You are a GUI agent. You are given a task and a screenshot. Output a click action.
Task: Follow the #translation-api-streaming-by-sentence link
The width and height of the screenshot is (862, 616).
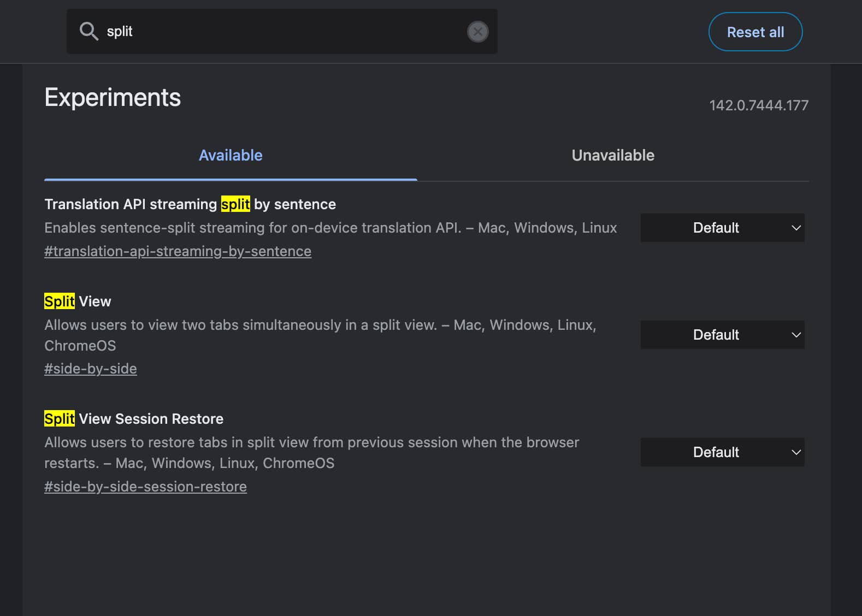tap(178, 251)
